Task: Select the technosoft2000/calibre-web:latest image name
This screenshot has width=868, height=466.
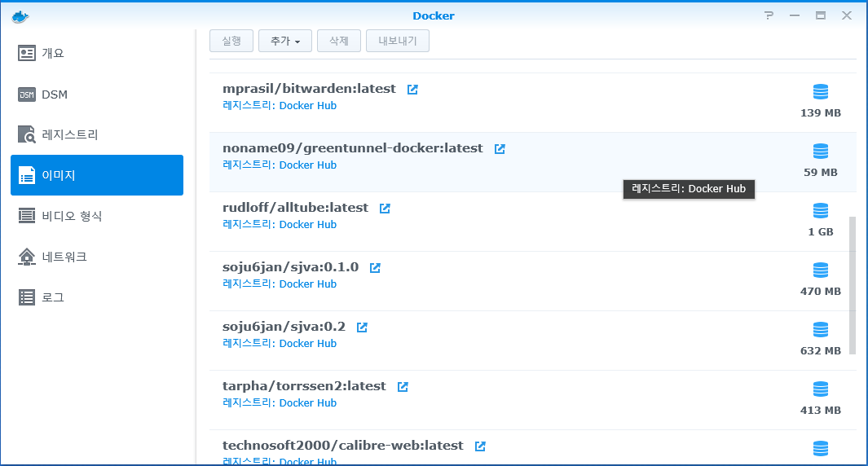Action: click(x=343, y=446)
